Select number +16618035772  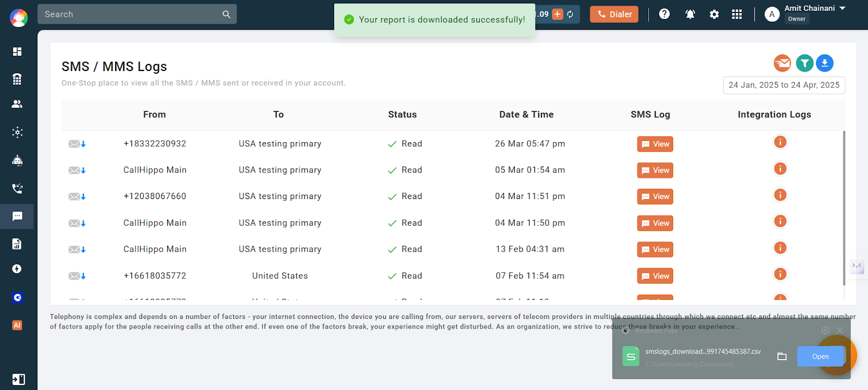(x=155, y=276)
